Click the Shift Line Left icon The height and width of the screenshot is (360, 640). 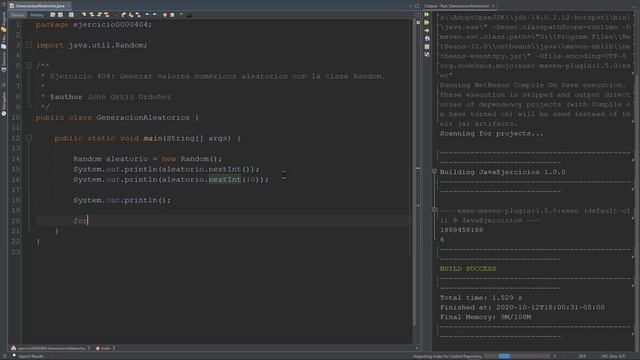click(x=147, y=15)
